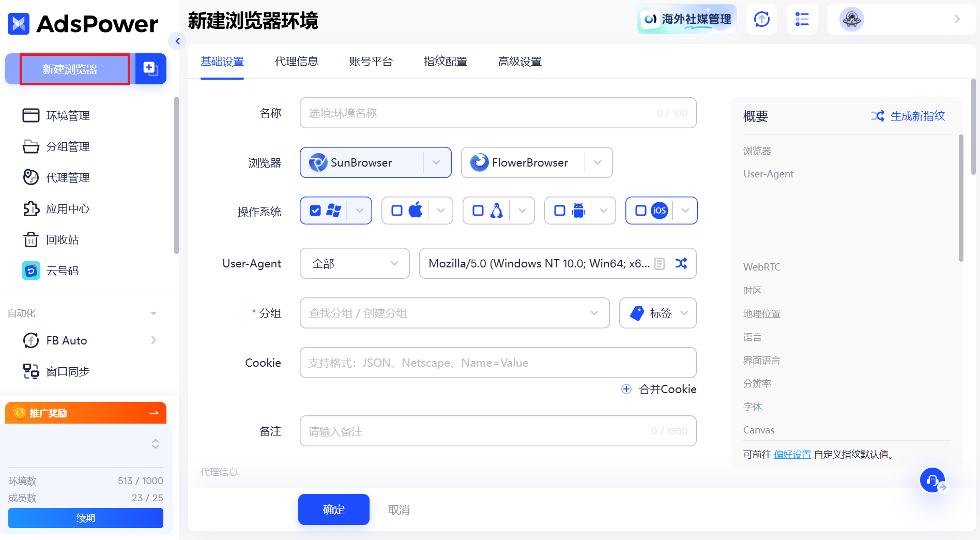Click the 名称 environment name input field
Image resolution: width=980 pixels, height=540 pixels.
[498, 113]
